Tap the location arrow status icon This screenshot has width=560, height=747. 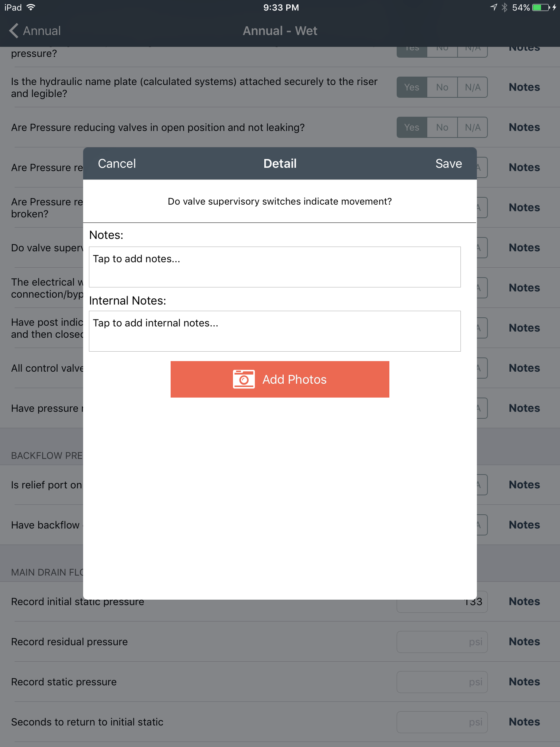[493, 8]
